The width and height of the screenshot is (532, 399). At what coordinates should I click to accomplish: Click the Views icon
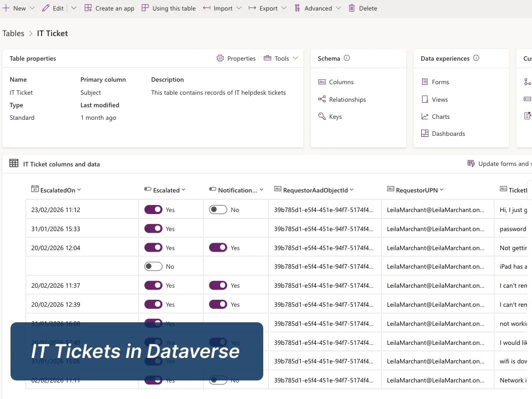tap(425, 99)
